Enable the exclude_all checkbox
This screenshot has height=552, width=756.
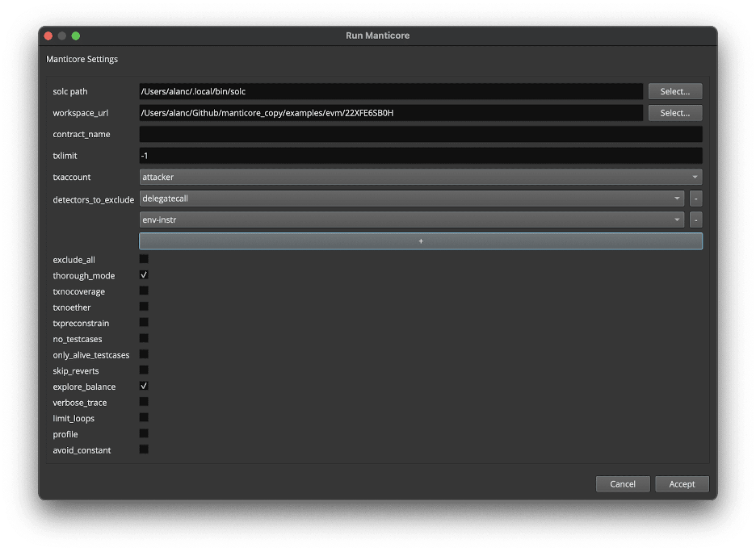(x=144, y=259)
